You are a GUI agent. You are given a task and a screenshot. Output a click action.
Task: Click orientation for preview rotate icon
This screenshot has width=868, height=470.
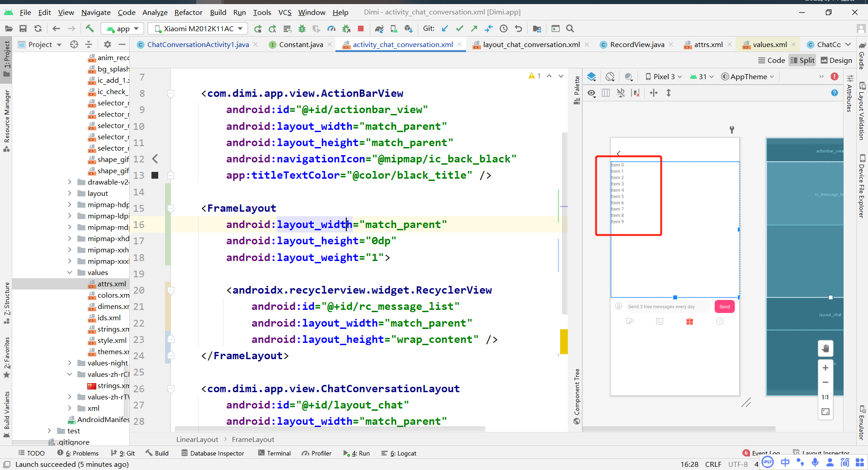(x=610, y=76)
